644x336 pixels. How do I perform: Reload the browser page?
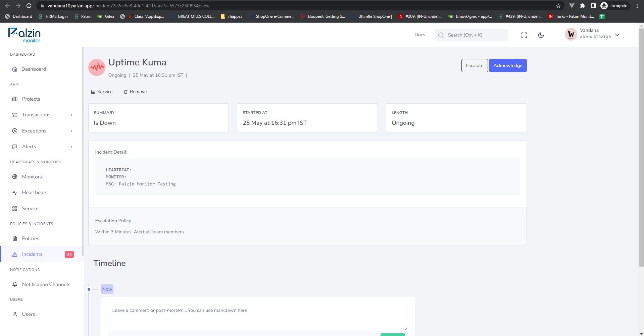tap(29, 6)
